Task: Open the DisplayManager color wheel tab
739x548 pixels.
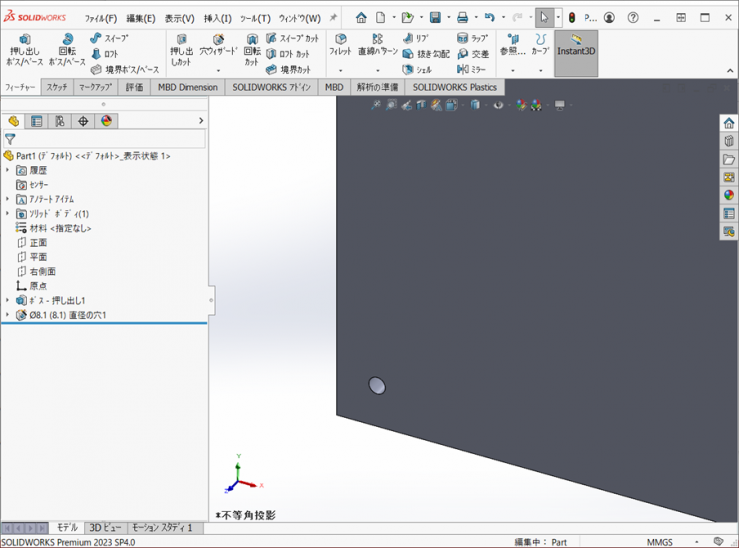Action: 106,121
